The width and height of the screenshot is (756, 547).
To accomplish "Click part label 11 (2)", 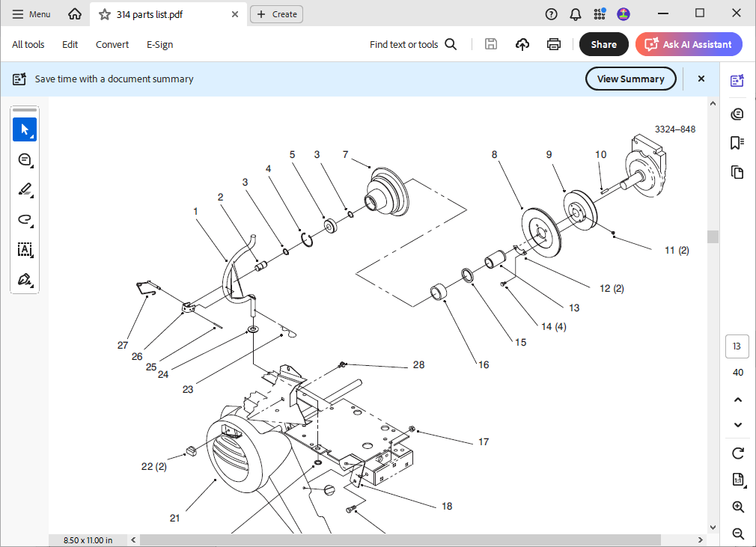I will (x=677, y=250).
